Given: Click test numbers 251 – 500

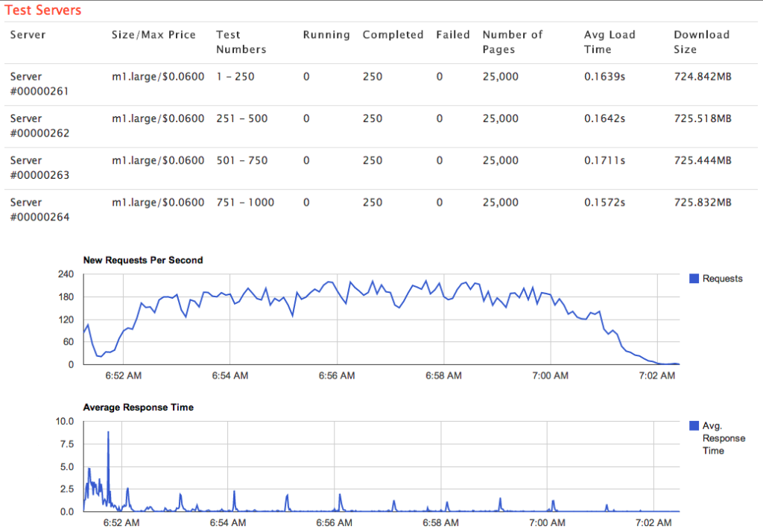Looking at the screenshot, I should (242, 118).
